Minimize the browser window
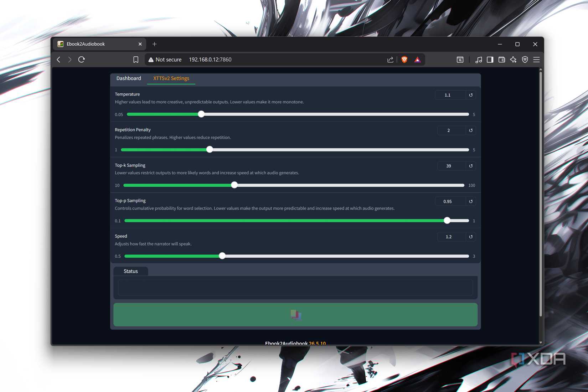Image resolution: width=588 pixels, height=392 pixels. [500, 44]
